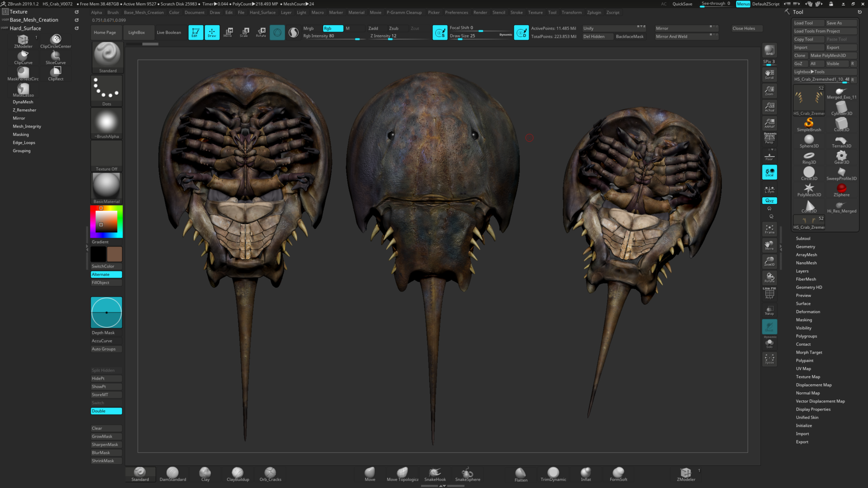
Task: Expand the DynaMesh left-panel section
Action: [x=23, y=102]
